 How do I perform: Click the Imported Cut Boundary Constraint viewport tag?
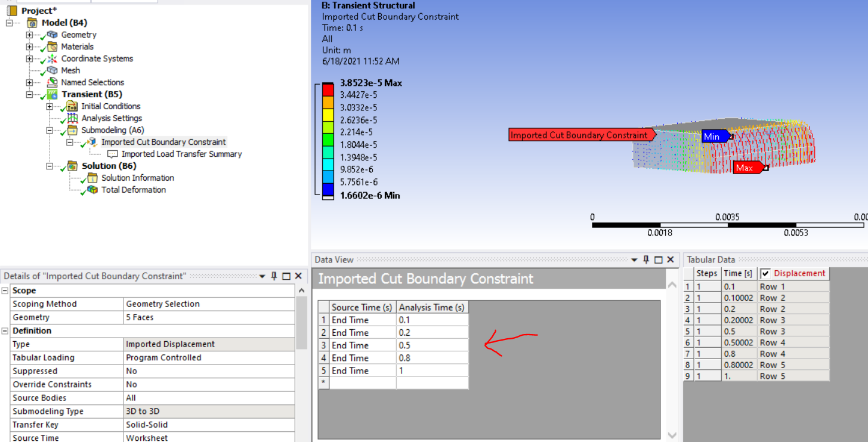582,135
